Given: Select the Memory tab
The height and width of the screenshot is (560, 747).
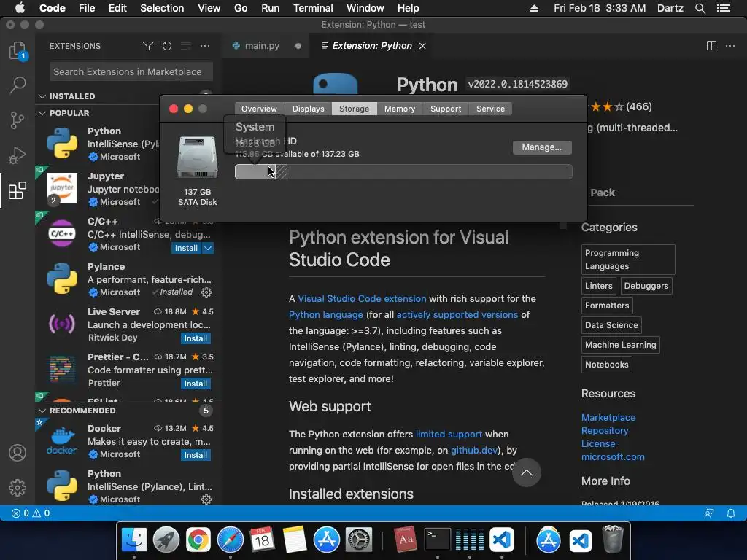Looking at the screenshot, I should 400,109.
